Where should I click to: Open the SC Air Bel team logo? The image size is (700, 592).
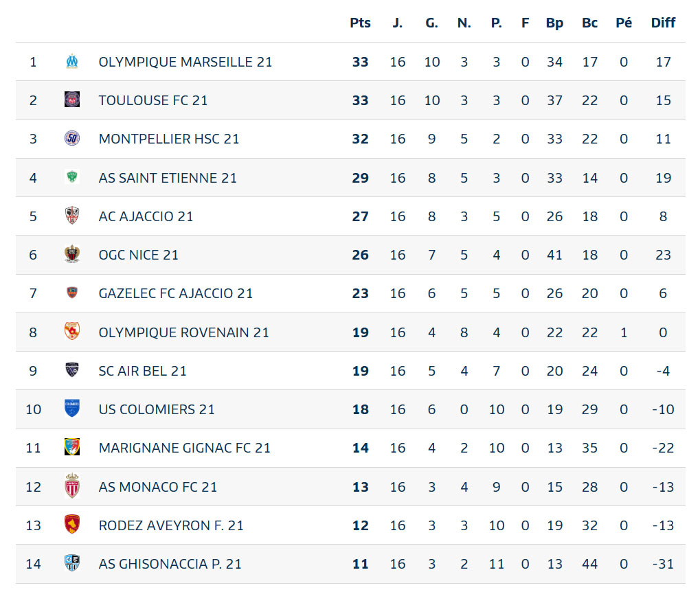(72, 370)
